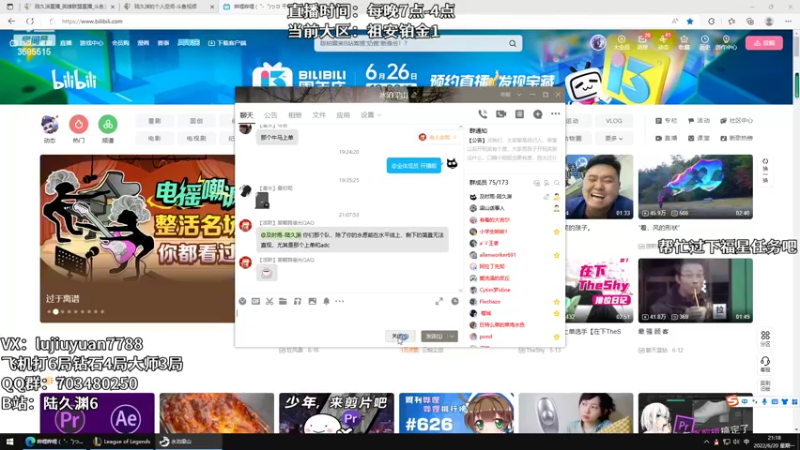
Task: Open the 动态 avatar icon on bilibili channel row
Action: pyautogui.click(x=49, y=124)
